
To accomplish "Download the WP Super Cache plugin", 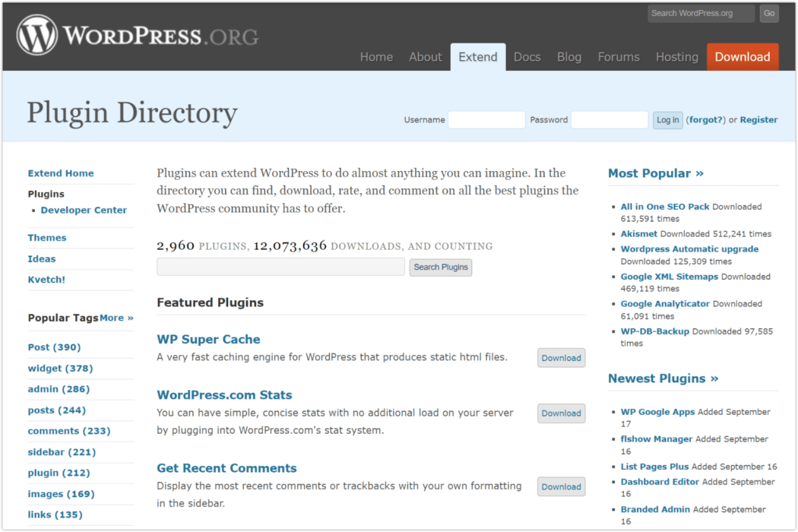I will [561, 358].
